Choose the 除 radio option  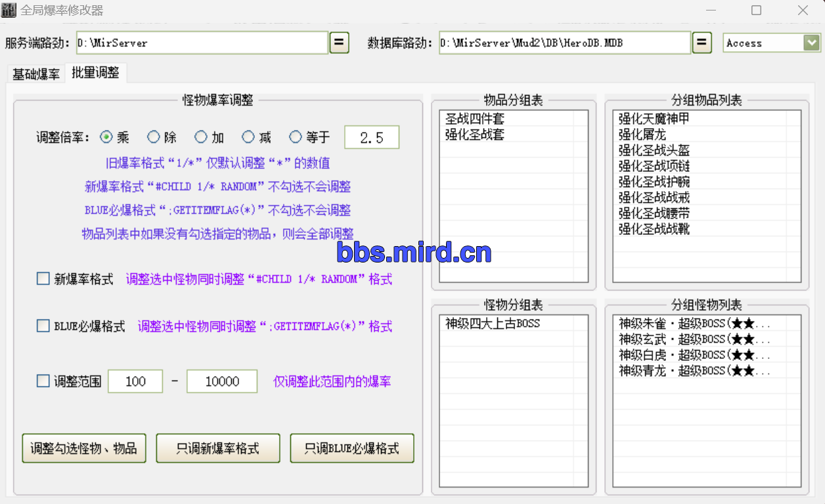coord(154,137)
